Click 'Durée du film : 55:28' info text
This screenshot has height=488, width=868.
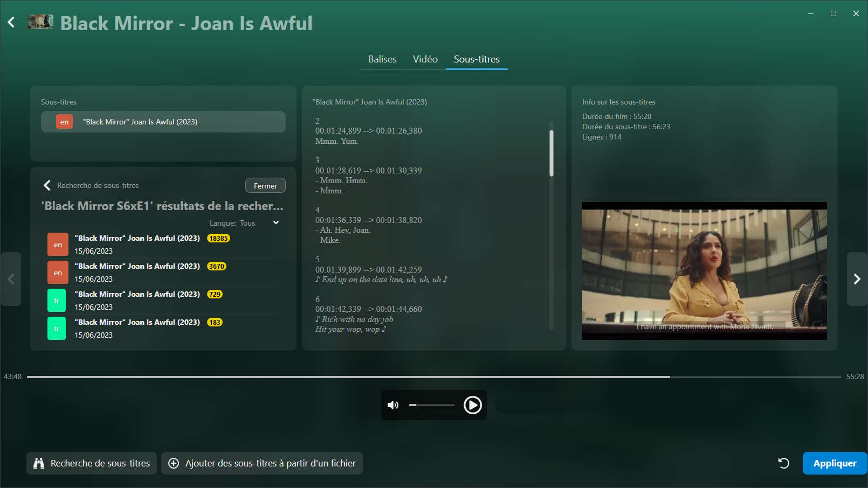pos(617,116)
